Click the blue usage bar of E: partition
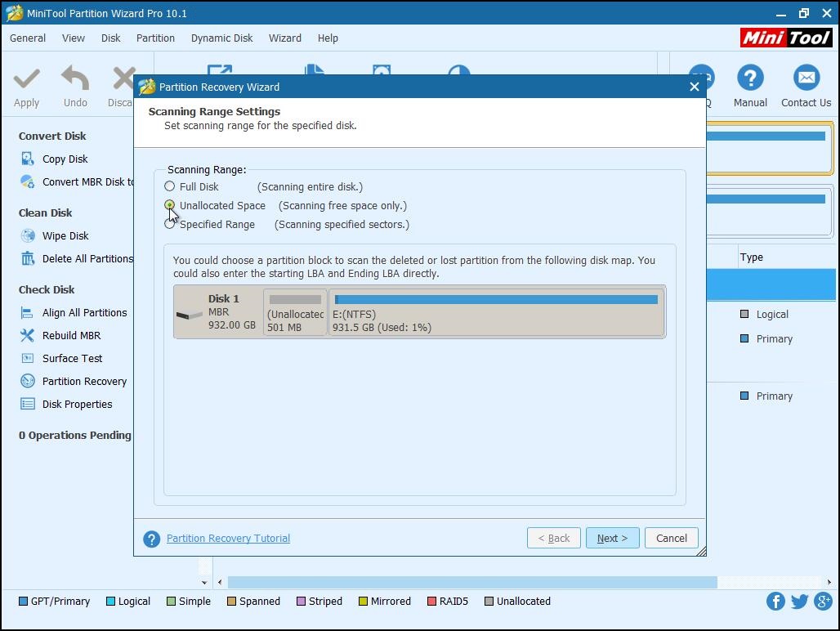Screen dimensions: 840x631 pyautogui.click(x=496, y=299)
